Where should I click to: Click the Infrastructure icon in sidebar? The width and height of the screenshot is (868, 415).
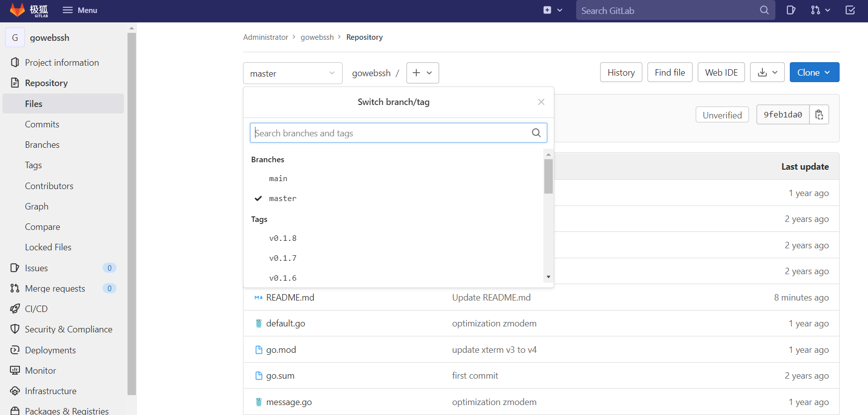click(15, 391)
